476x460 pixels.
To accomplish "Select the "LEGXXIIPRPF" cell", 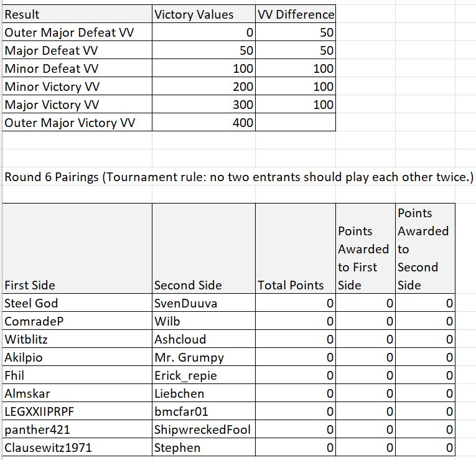I will 77,411.
